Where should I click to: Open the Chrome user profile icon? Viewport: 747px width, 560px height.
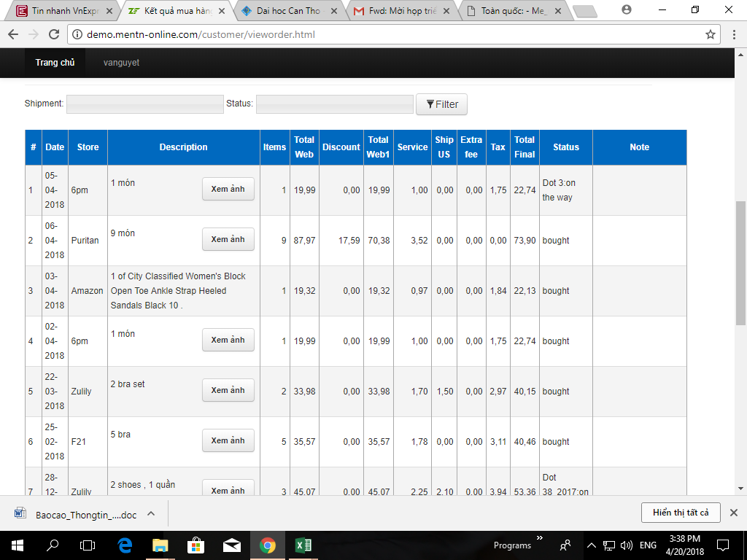[627, 9]
